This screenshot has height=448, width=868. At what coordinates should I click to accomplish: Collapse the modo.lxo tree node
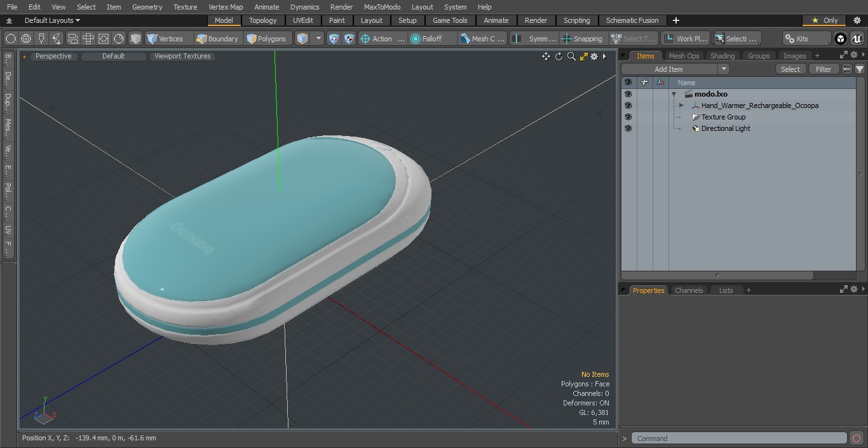(x=674, y=94)
